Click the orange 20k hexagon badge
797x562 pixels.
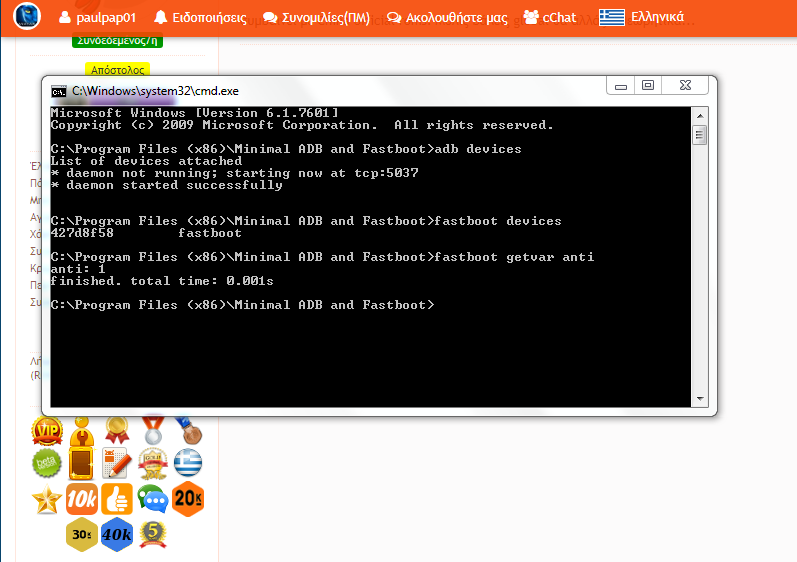188,499
